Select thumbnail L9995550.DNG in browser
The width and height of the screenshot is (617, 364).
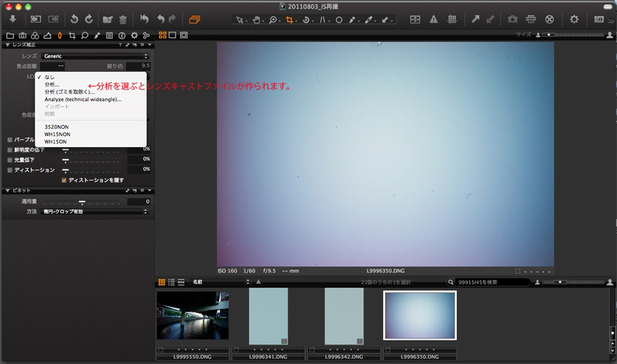click(192, 315)
